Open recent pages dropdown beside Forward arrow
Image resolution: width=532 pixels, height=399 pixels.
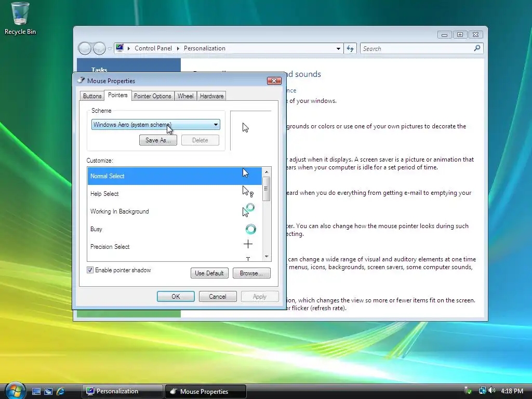click(110, 48)
